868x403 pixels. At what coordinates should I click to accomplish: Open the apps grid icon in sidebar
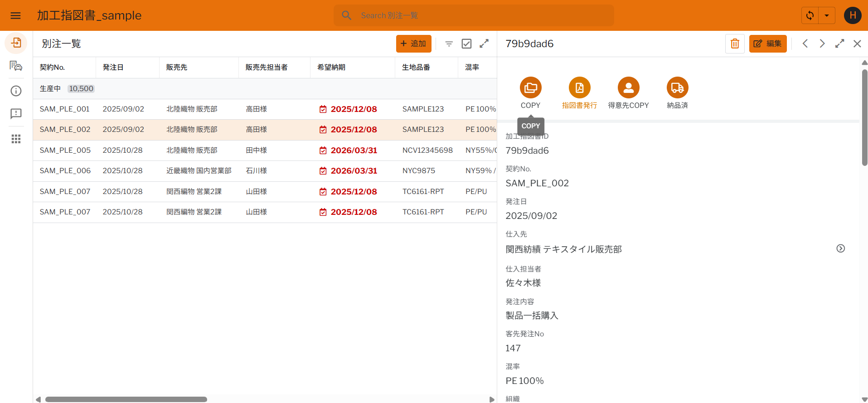(x=16, y=139)
